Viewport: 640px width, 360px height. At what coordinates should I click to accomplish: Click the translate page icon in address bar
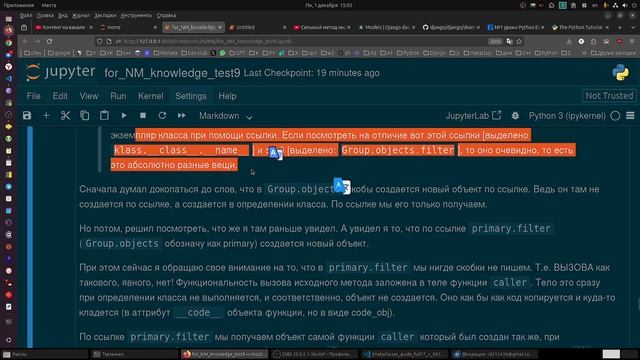509,41
